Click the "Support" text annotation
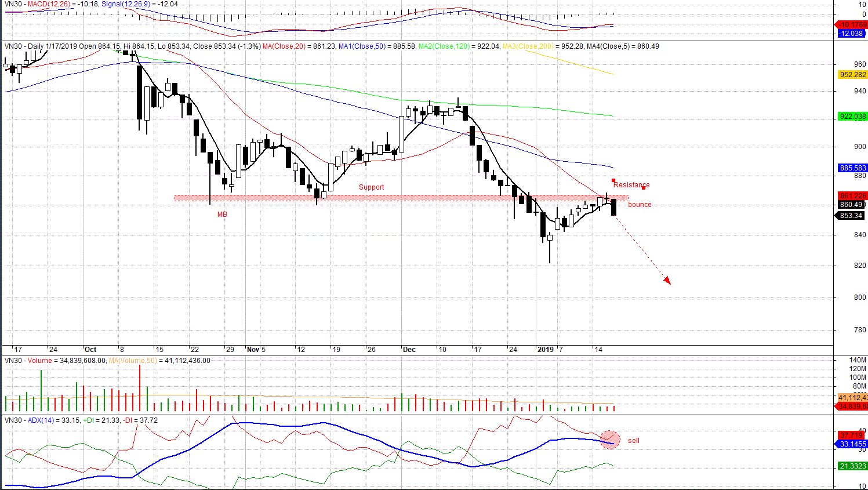 tap(371, 187)
